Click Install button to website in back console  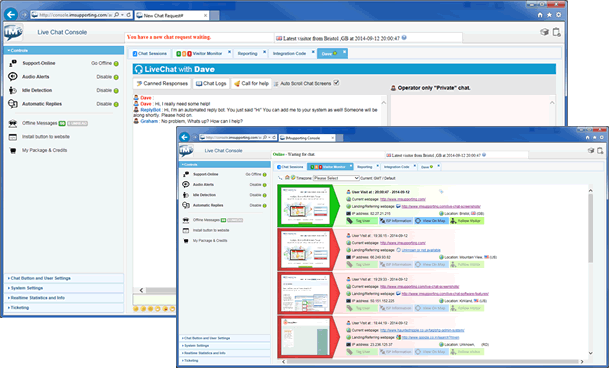click(x=45, y=137)
